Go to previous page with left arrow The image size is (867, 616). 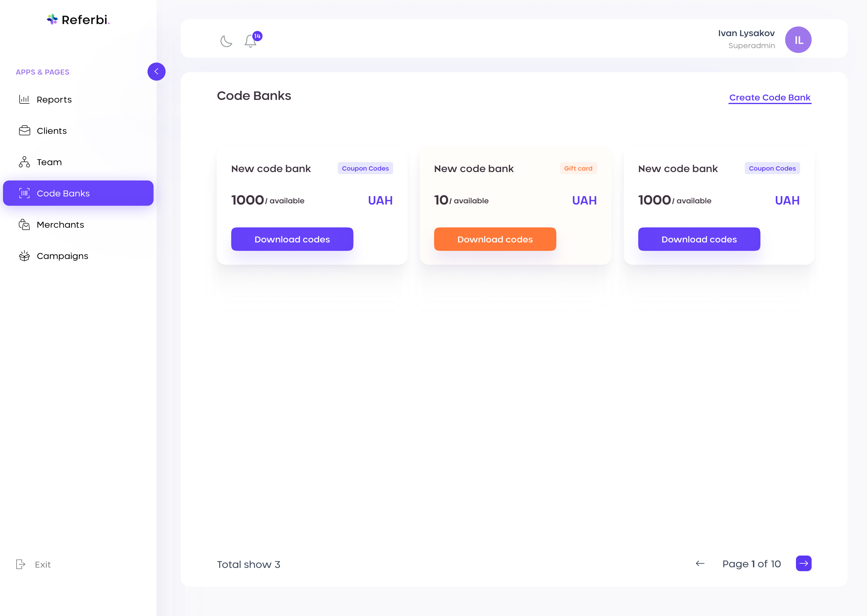[x=700, y=564]
